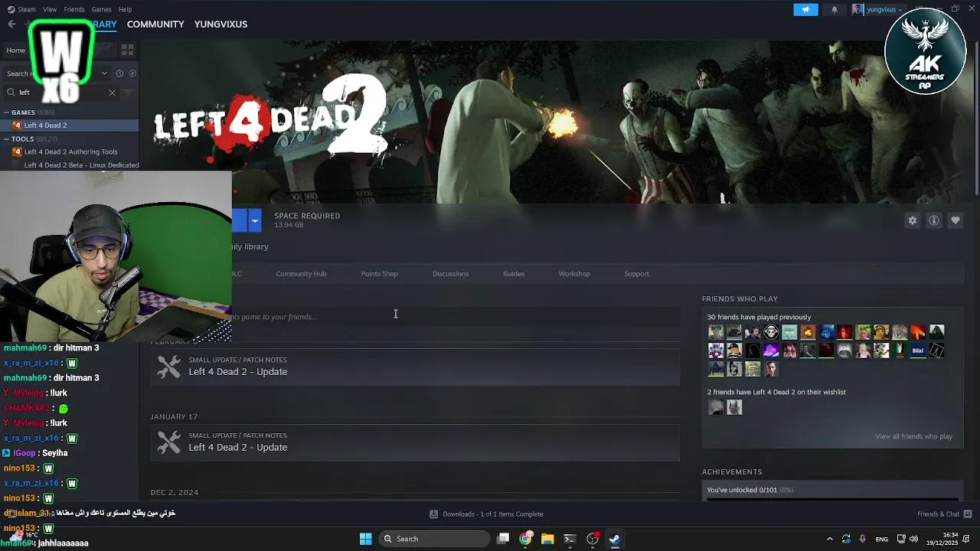Open game settings gear icon
Image resolution: width=980 pixels, height=551 pixels.
coord(913,220)
